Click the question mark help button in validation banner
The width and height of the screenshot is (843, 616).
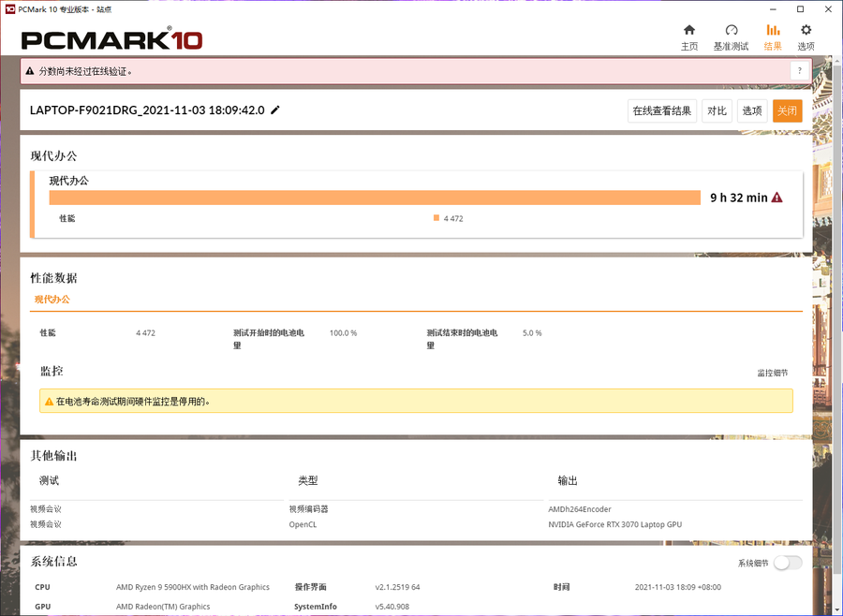point(798,71)
